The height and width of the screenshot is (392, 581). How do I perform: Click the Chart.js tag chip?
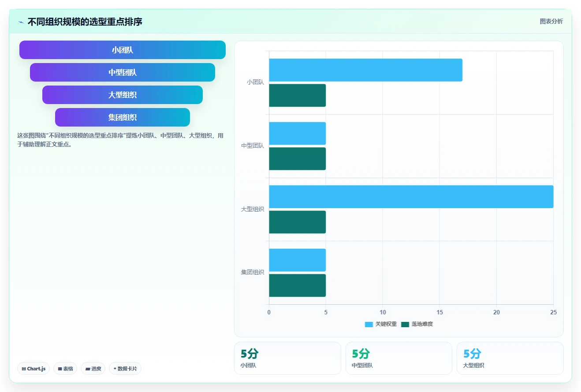point(34,369)
